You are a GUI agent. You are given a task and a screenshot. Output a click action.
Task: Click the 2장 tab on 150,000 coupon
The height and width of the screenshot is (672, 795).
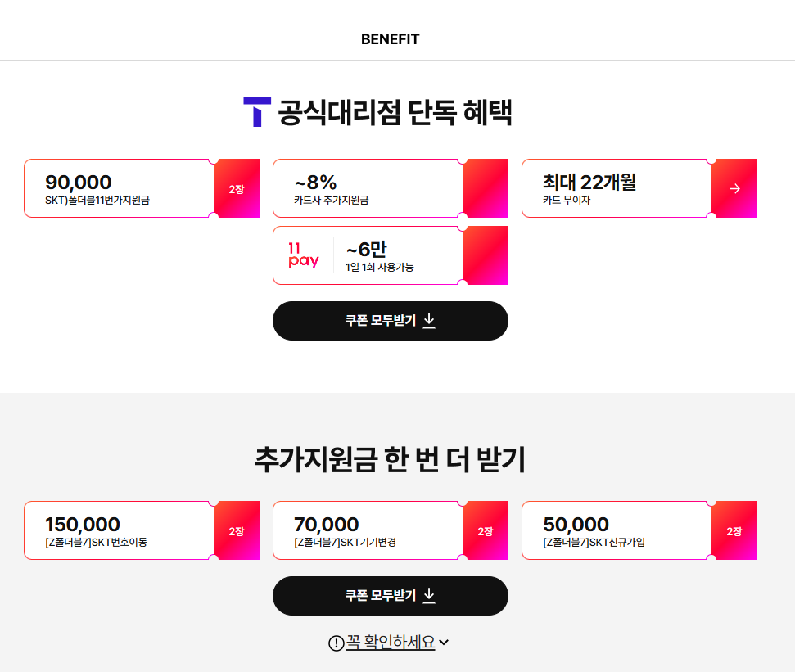coord(237,530)
